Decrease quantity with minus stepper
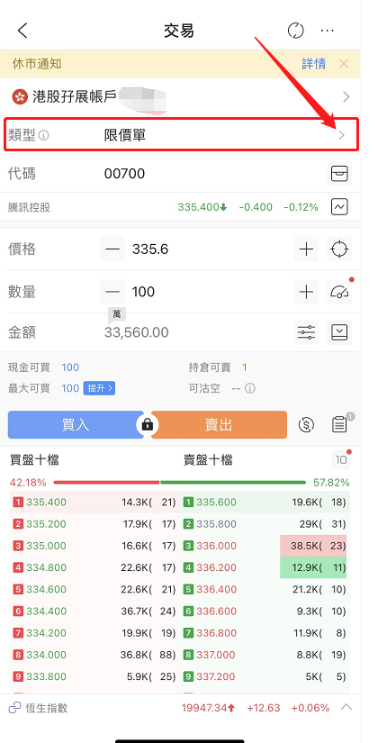Image resolution: width=375 pixels, height=743 pixels. 112,291
